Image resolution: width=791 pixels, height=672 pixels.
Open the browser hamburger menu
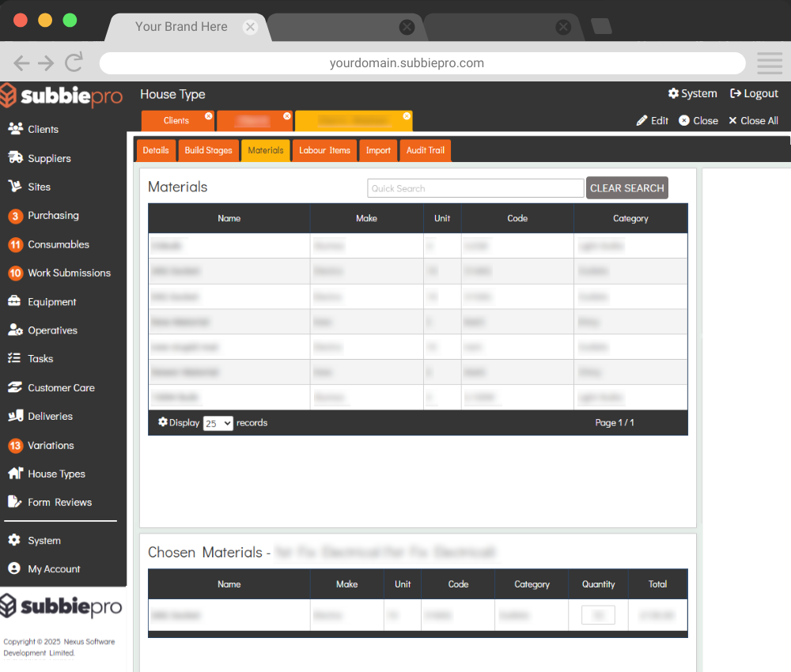click(769, 63)
